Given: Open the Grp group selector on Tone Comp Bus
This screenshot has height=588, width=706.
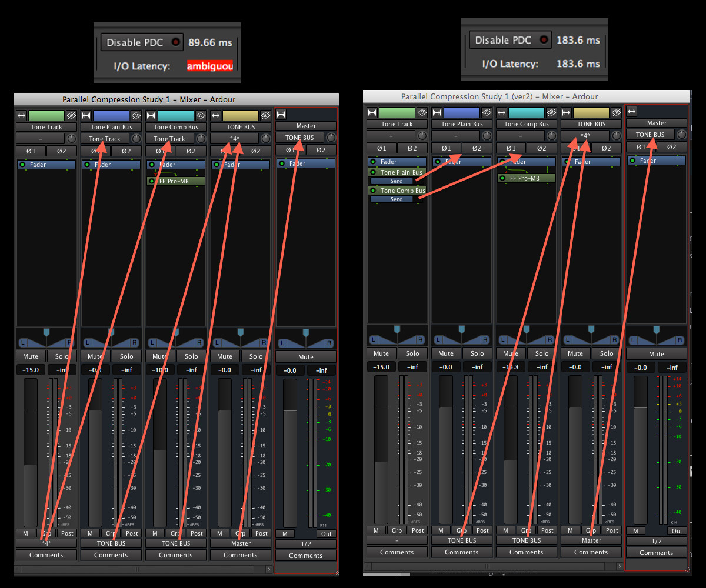Looking at the screenshot, I should [175, 533].
